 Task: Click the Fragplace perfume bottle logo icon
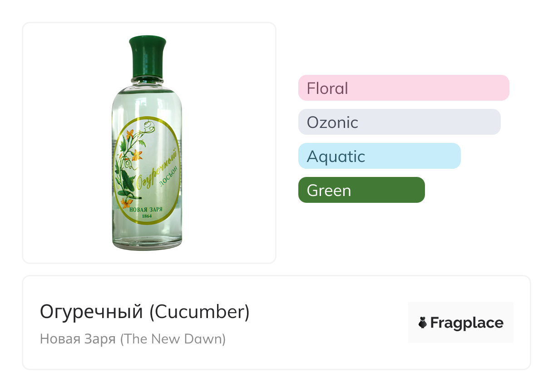423,323
